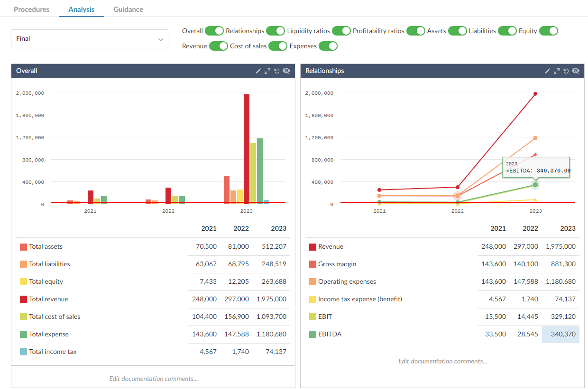
Task: Click the Revenue 1,975,000 value in Relationships
Action: coord(560,247)
